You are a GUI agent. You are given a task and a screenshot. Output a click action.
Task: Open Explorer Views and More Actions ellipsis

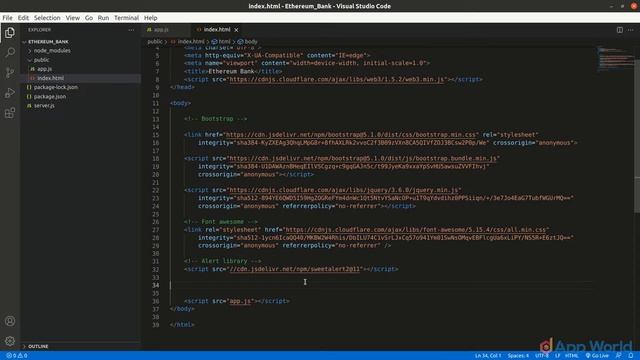131,30
